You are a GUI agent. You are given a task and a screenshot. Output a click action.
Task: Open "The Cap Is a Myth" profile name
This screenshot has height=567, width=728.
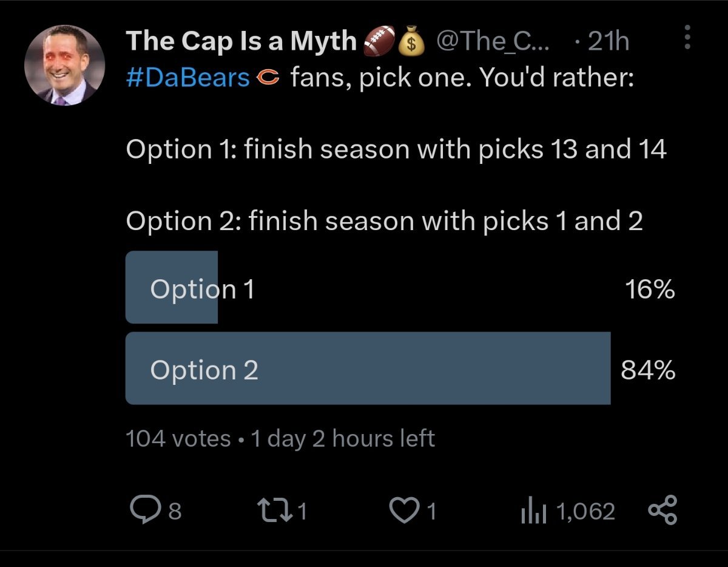click(241, 41)
